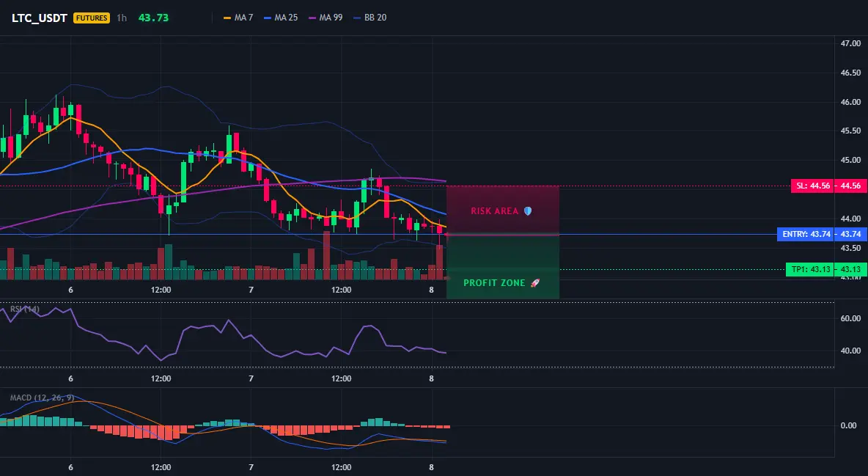This screenshot has height=476, width=868.
Task: Click the 60.00 level on the RSI axis
Action: 850,318
